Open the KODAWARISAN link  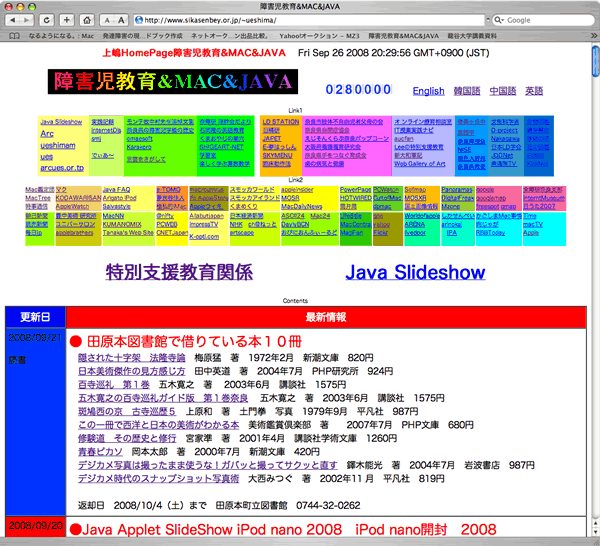(x=78, y=198)
